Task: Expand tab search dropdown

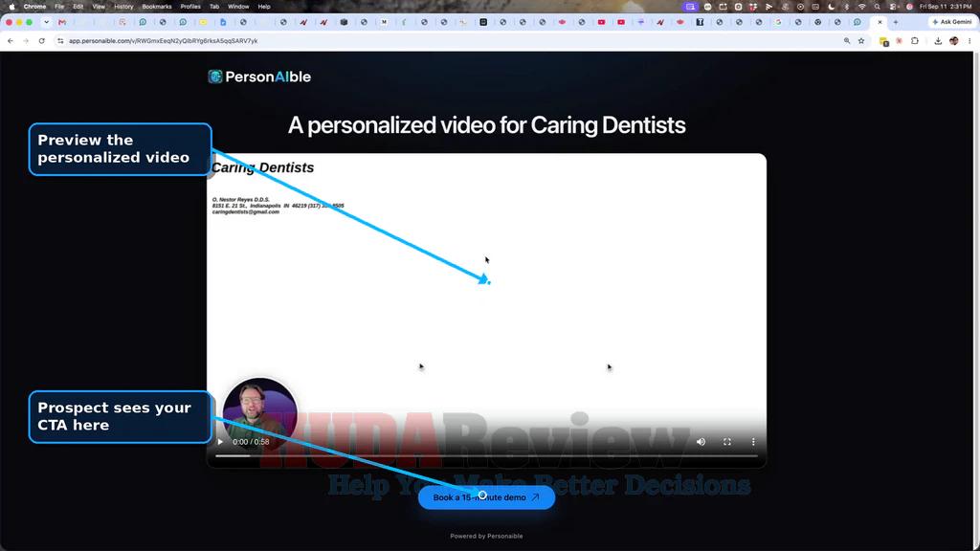Action: pos(46,22)
